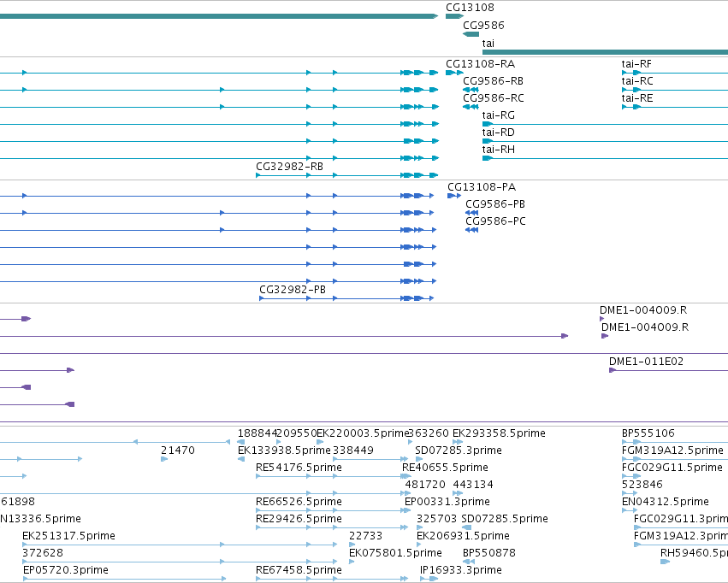Pick protein label CG32982-PB
The image size is (728, 583).
pos(293,290)
